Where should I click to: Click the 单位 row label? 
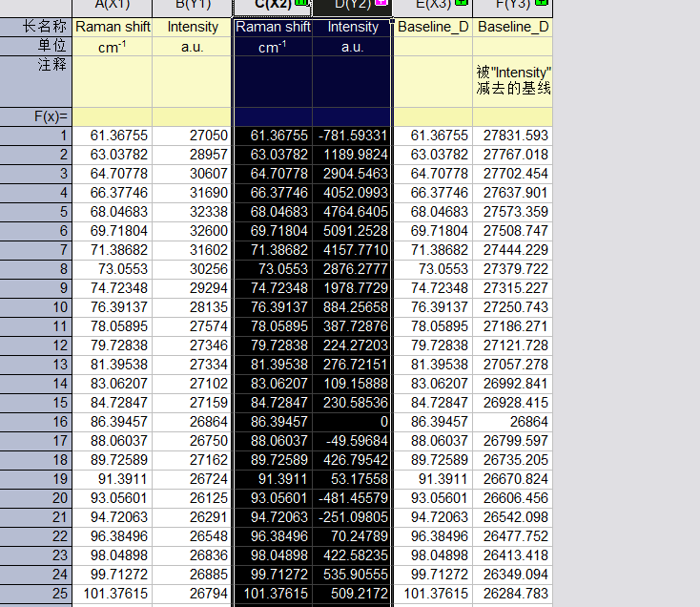[36, 46]
